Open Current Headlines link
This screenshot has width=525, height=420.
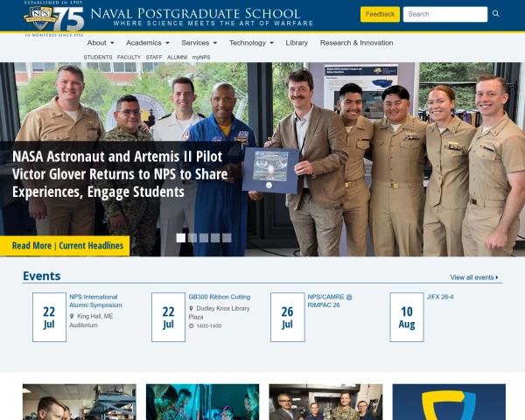(91, 246)
